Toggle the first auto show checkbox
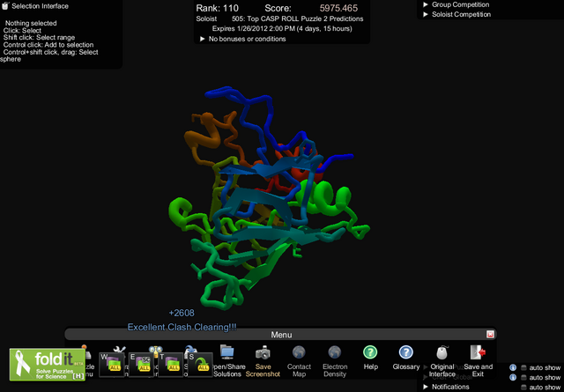Screen dimensions: 564x392 pyautogui.click(x=523, y=367)
